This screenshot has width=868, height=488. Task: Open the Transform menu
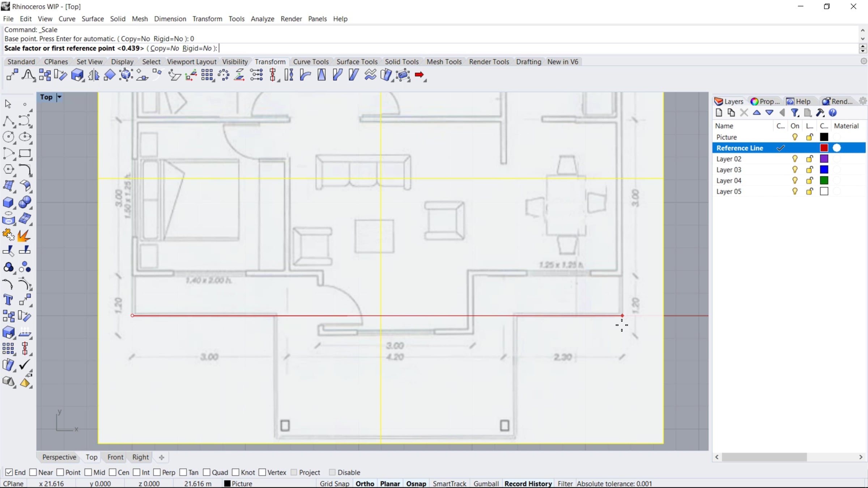click(207, 19)
